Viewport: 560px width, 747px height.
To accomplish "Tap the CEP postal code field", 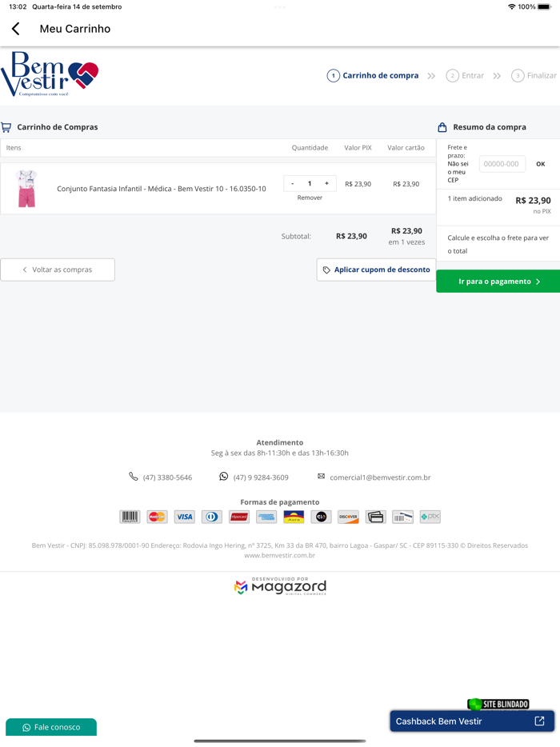I will 502,164.
